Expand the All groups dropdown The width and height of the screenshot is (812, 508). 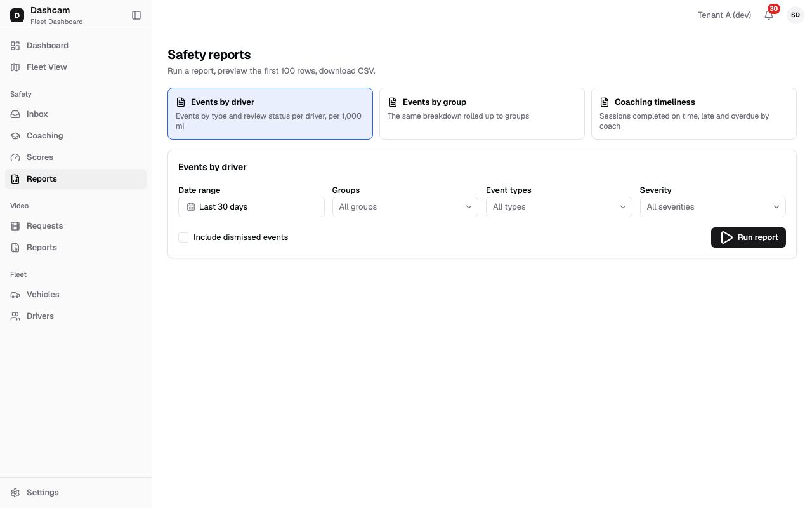[405, 207]
